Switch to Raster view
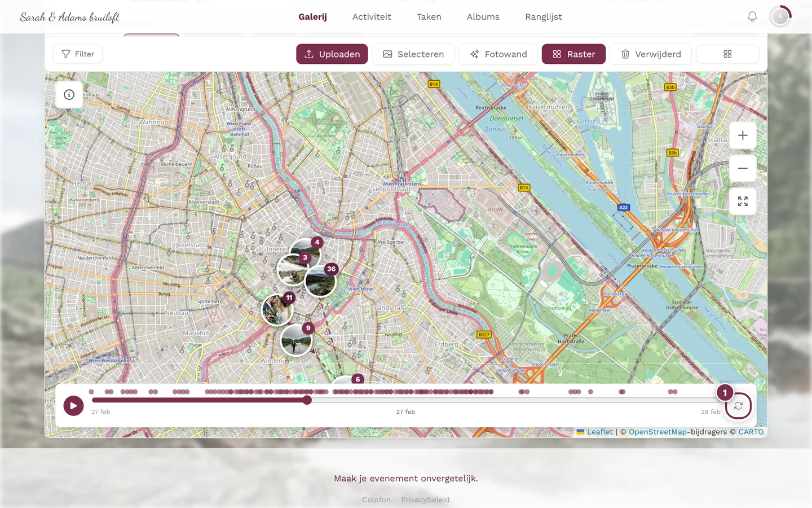The image size is (812, 508). [x=573, y=54]
